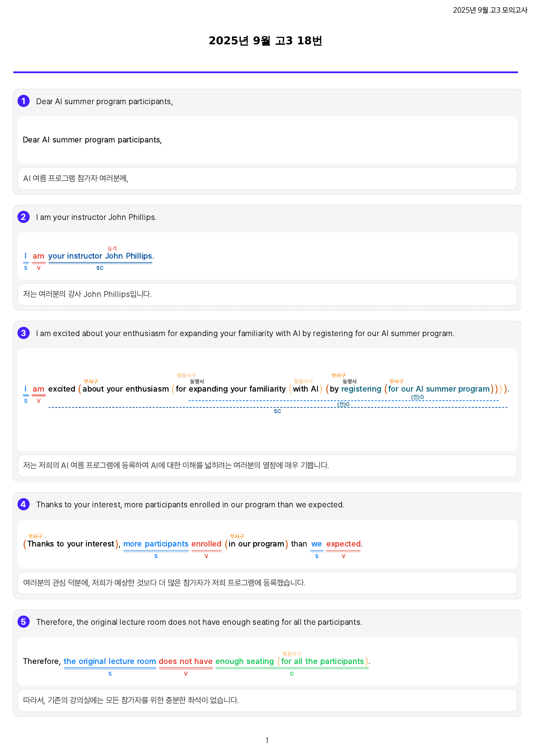Click the phrase 'your instructor John Phillips'
Image resolution: width=534 pixels, height=756 pixels.
(x=100, y=256)
